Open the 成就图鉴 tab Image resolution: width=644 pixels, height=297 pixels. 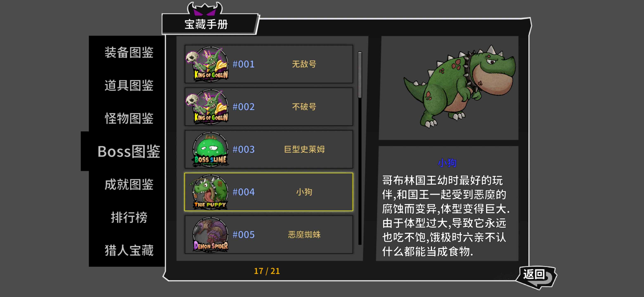pos(129,184)
